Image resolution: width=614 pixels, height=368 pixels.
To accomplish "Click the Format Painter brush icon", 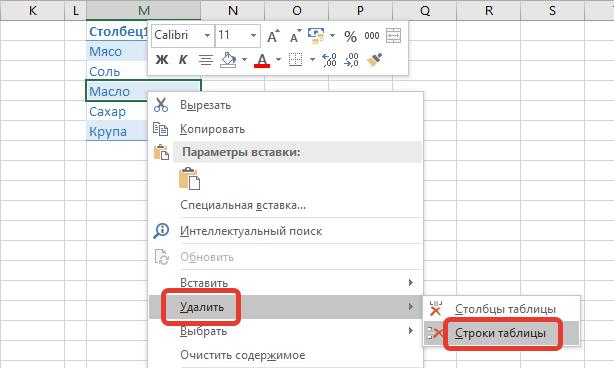I will (x=374, y=60).
